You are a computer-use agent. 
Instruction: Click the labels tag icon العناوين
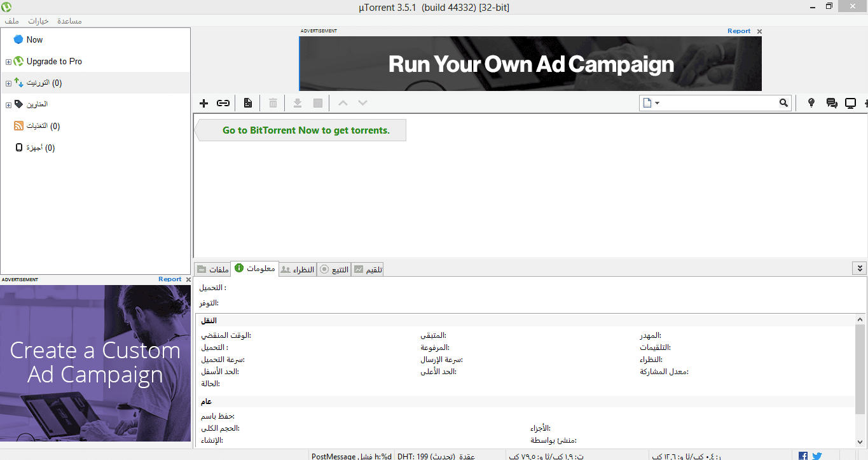[18, 104]
